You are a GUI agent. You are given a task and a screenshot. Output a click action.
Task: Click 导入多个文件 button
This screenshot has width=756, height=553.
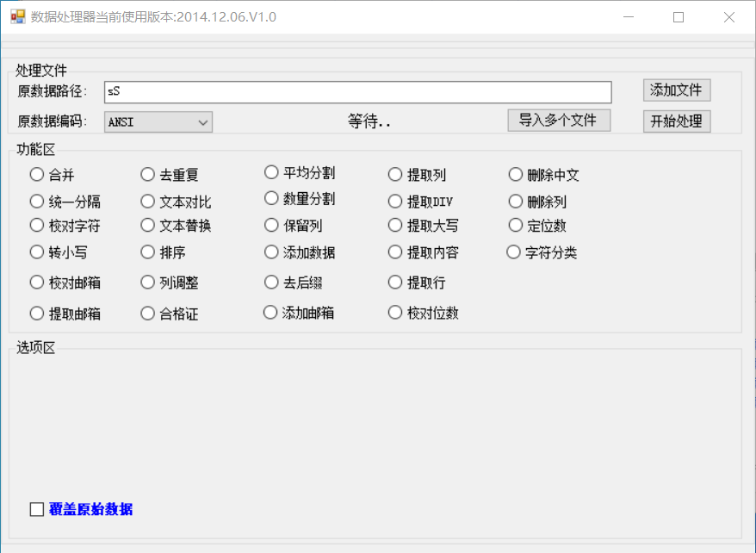pos(558,120)
